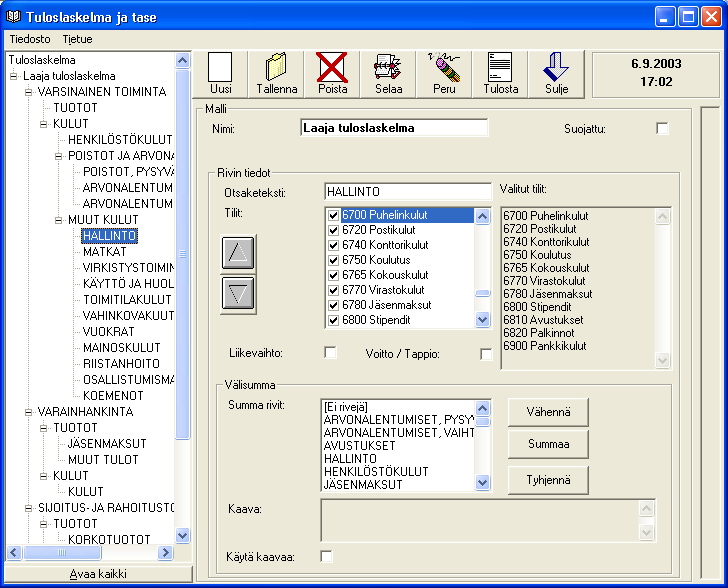Select KOEMENOT tree item
Image resolution: width=728 pixels, height=588 pixels.
113,396
